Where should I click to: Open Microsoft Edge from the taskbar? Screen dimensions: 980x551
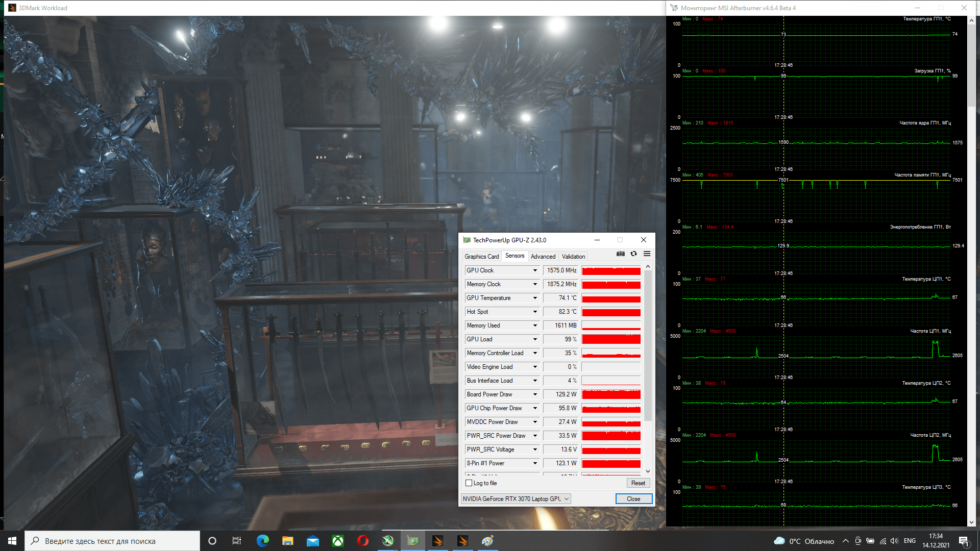click(262, 541)
